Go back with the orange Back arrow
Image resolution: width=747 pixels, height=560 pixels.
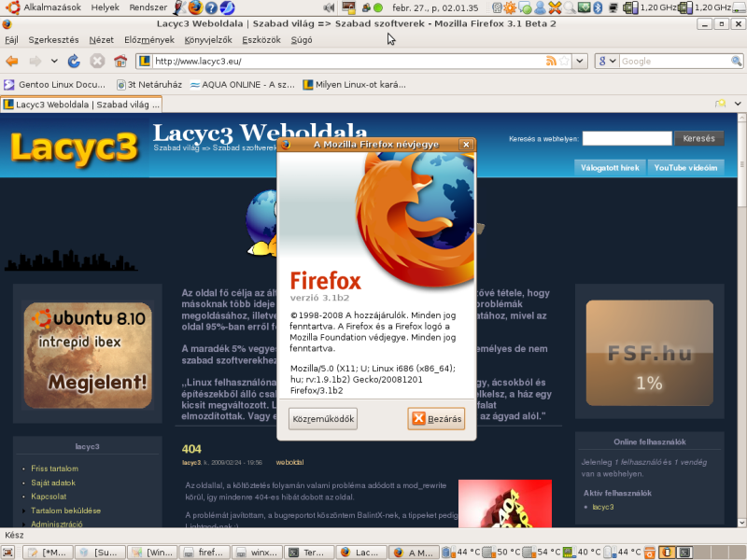(12, 61)
